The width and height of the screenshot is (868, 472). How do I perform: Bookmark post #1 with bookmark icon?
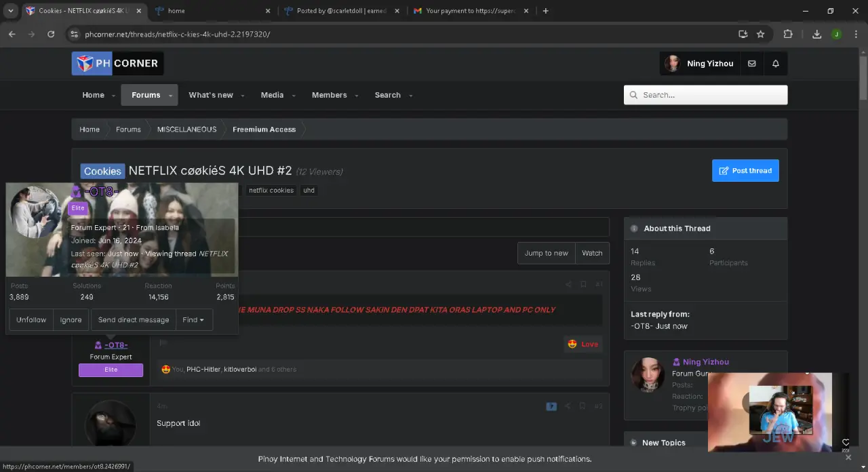pos(583,284)
